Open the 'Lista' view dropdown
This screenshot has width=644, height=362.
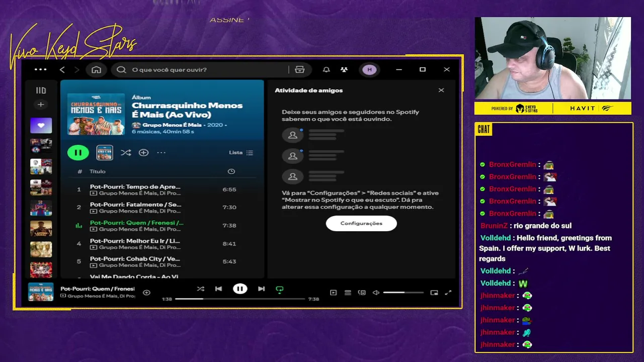[241, 152]
